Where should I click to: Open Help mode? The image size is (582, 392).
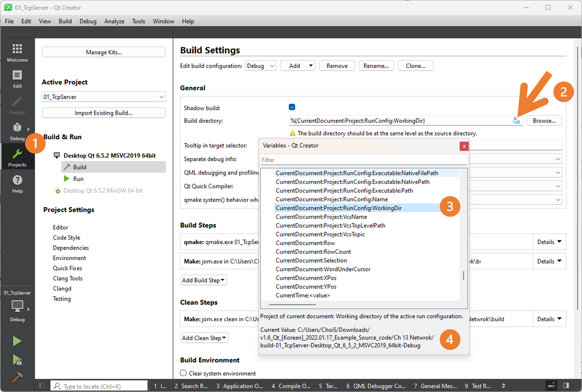(17, 184)
